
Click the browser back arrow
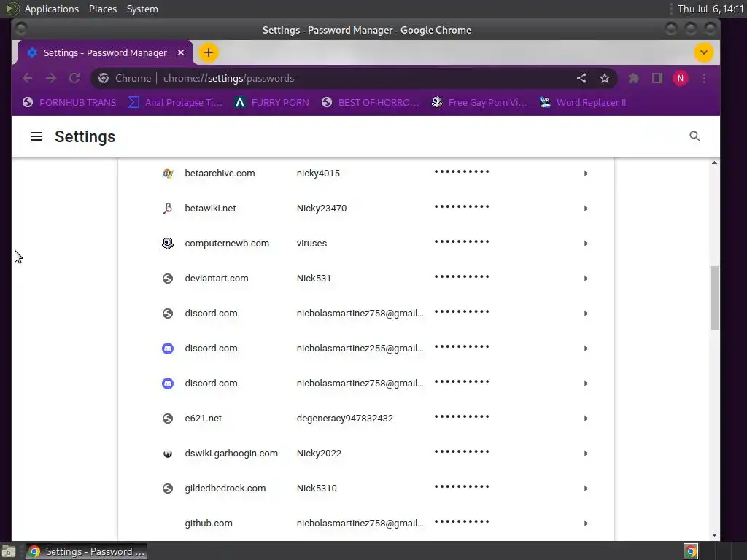pyautogui.click(x=28, y=78)
